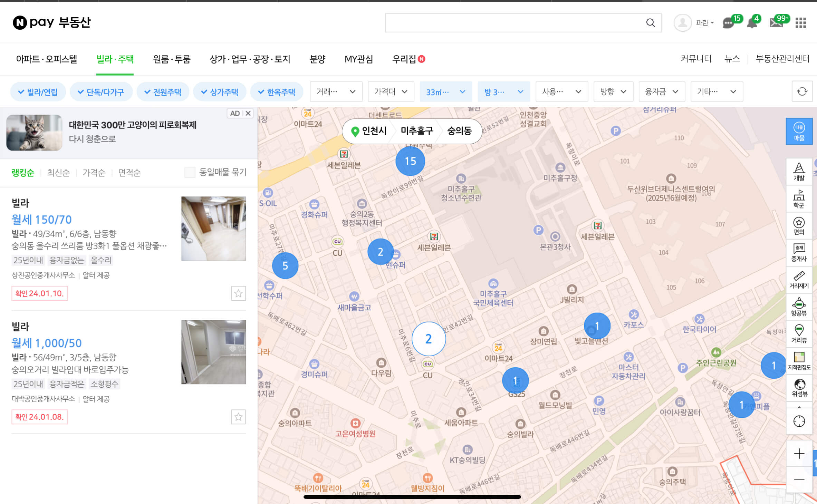Favorite the 월세 150/70 listing star

click(238, 293)
